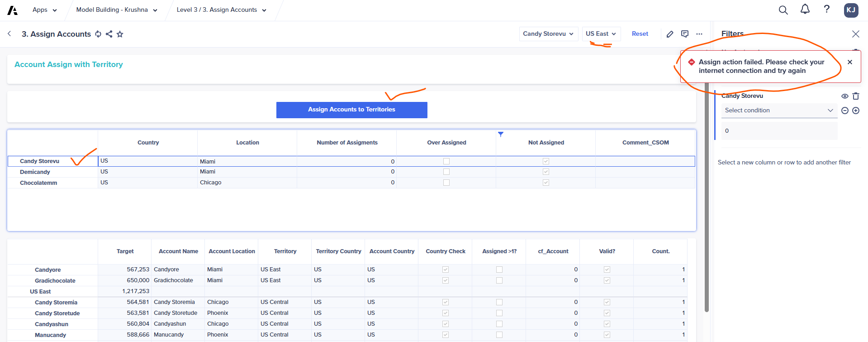Click the Candy Storetude row header
868x342 pixels.
point(53,313)
